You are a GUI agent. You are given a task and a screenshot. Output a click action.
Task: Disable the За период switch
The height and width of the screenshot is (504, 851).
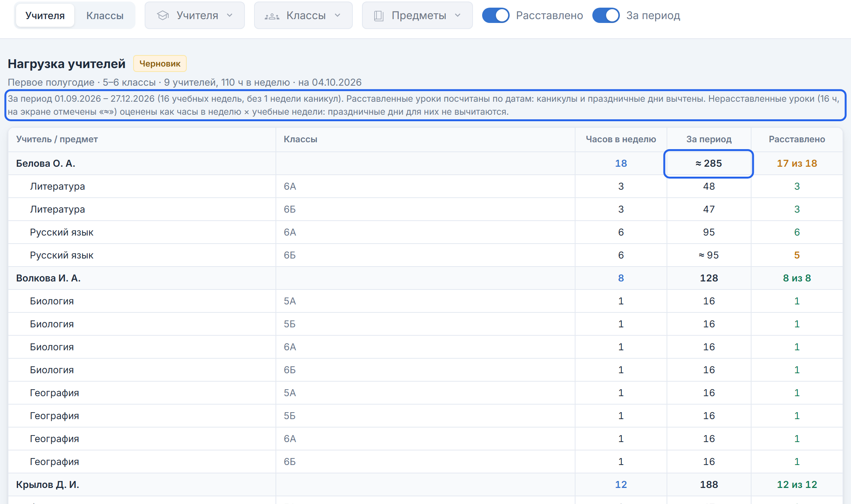(x=606, y=15)
